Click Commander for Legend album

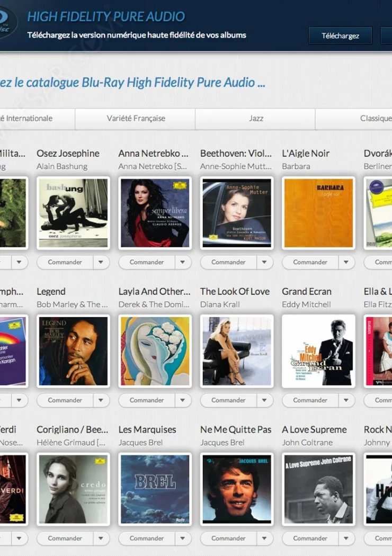click(x=65, y=400)
